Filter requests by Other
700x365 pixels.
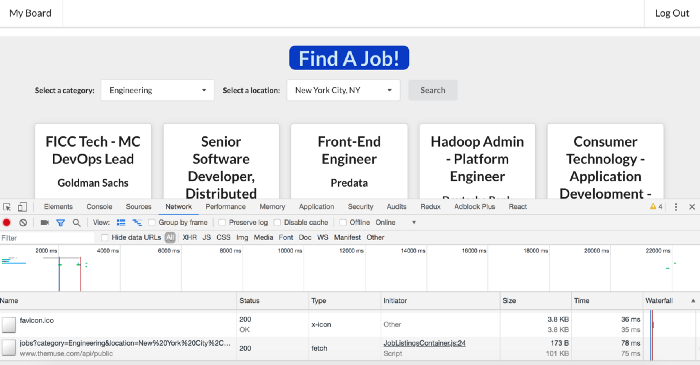coord(375,237)
